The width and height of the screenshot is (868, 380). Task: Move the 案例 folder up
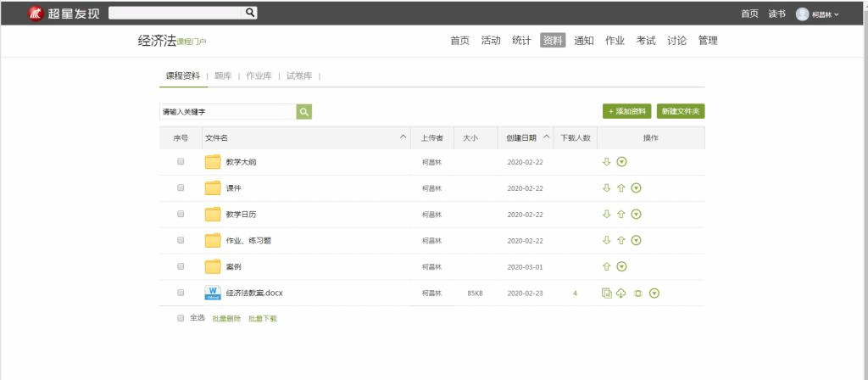click(x=606, y=266)
